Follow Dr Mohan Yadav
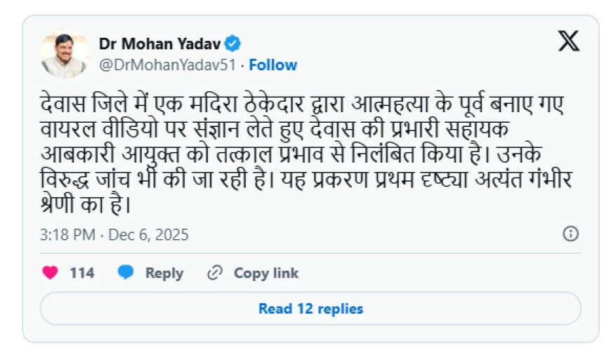Image resolution: width=611 pixels, height=364 pixels. click(273, 65)
